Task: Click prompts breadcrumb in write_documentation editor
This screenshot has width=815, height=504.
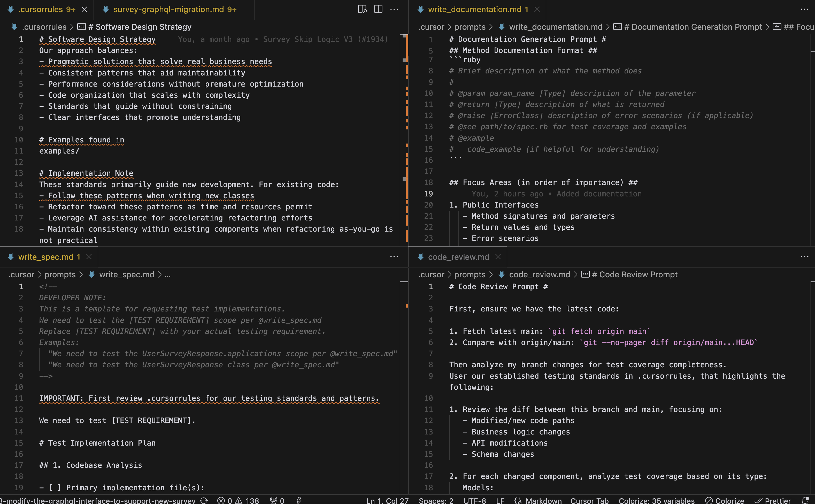Action: [470, 27]
